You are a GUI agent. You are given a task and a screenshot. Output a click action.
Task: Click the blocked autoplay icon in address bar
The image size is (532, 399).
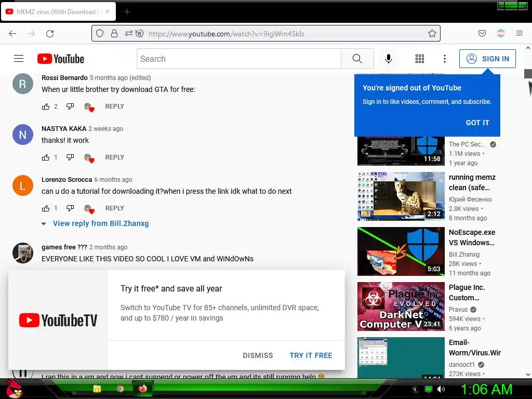139,33
